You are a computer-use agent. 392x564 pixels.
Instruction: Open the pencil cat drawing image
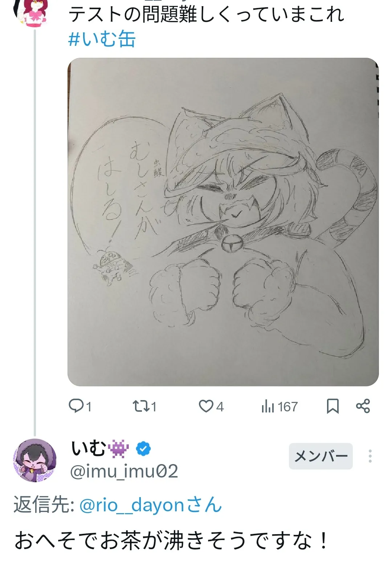click(223, 222)
